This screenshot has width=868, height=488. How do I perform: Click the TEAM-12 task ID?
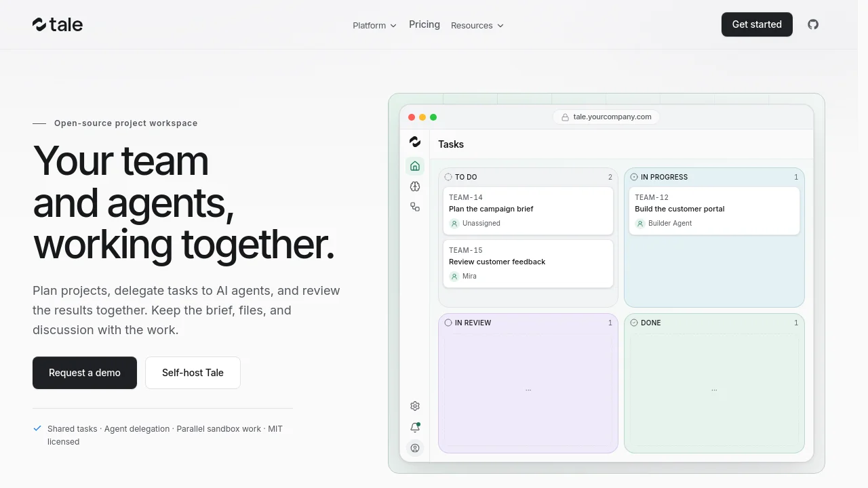point(652,197)
